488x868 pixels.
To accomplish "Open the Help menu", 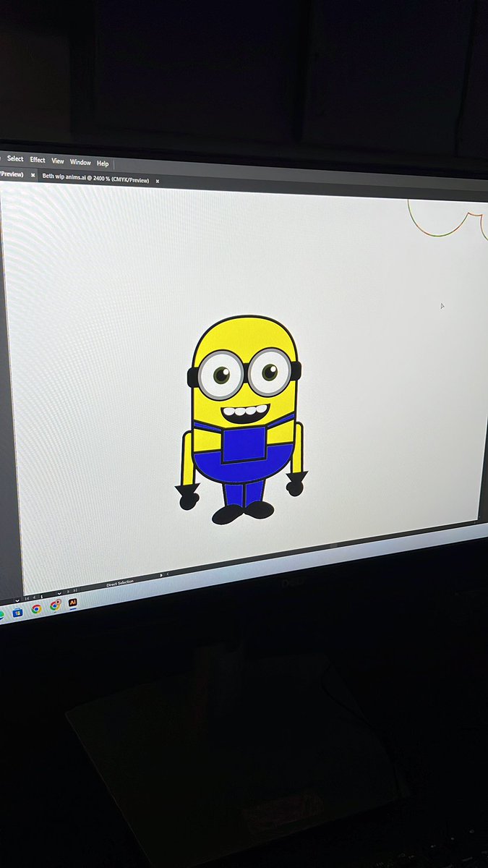I will 103,163.
